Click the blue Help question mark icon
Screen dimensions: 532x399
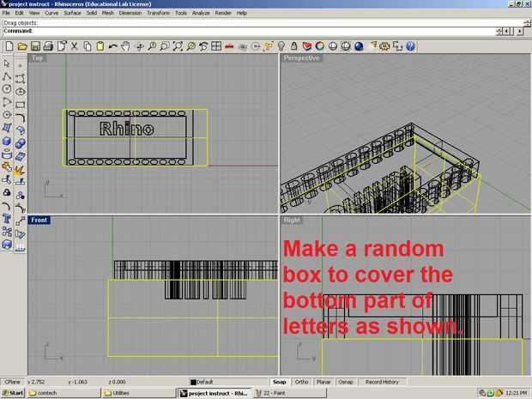pos(410,46)
